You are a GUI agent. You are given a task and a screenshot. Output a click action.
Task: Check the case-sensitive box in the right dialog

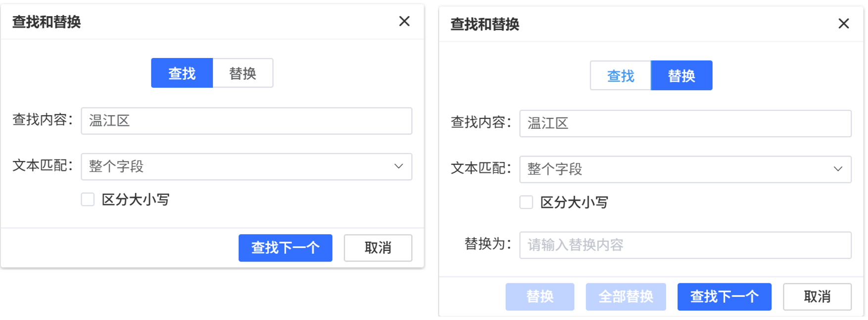pos(526,202)
